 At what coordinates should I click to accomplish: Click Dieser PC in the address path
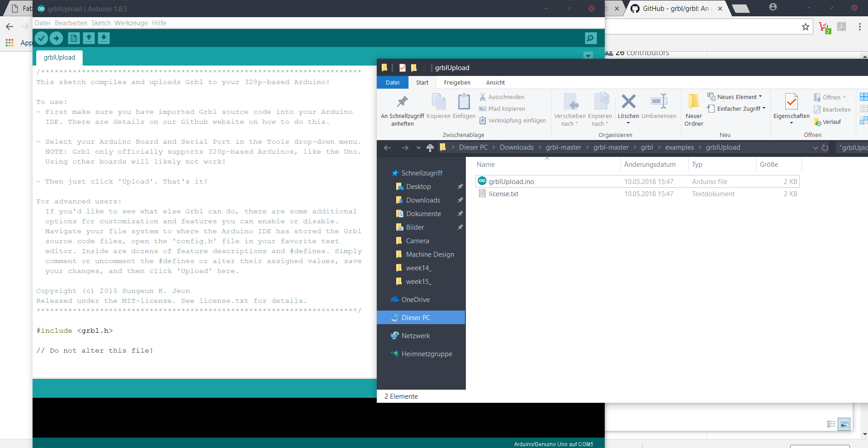(473, 147)
